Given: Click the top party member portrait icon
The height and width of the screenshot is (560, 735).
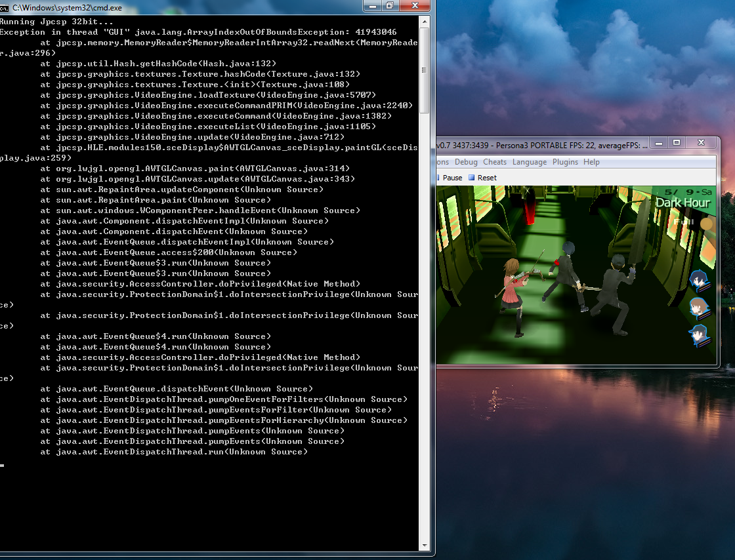Looking at the screenshot, I should pos(700,281).
